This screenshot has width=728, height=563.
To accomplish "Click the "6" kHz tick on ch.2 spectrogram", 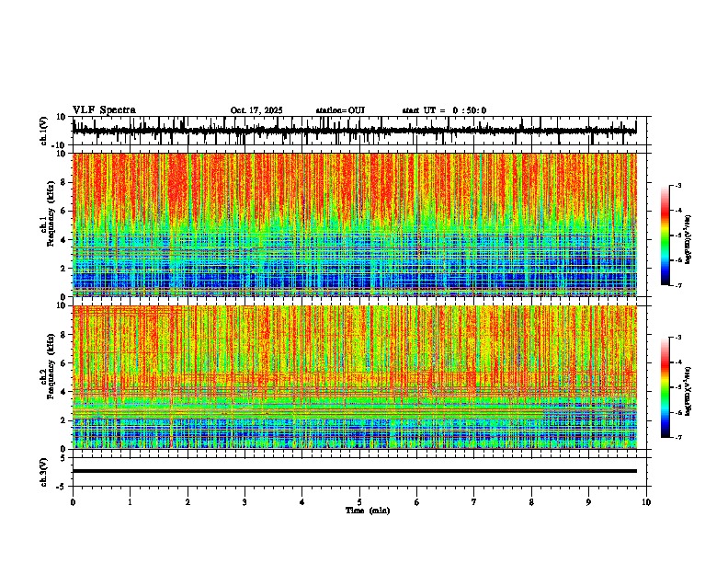I will [63, 362].
